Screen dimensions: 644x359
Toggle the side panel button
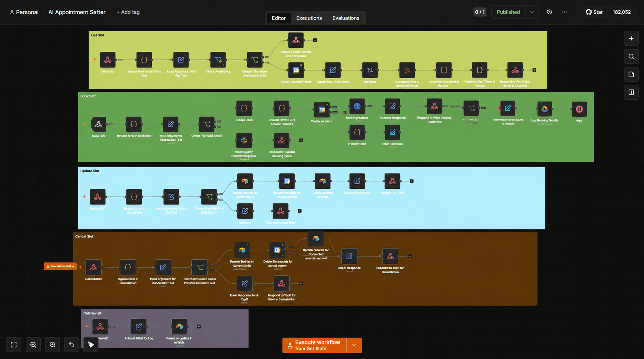[631, 92]
